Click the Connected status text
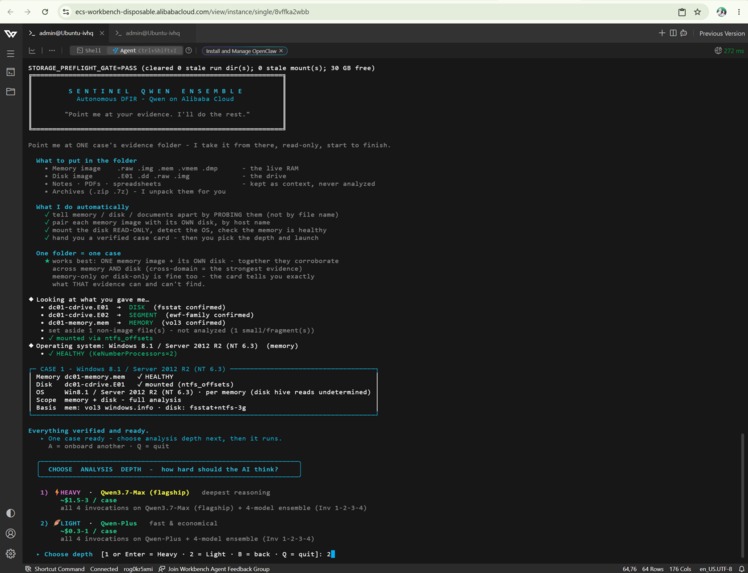Screen dimensions: 748x573 104,569
